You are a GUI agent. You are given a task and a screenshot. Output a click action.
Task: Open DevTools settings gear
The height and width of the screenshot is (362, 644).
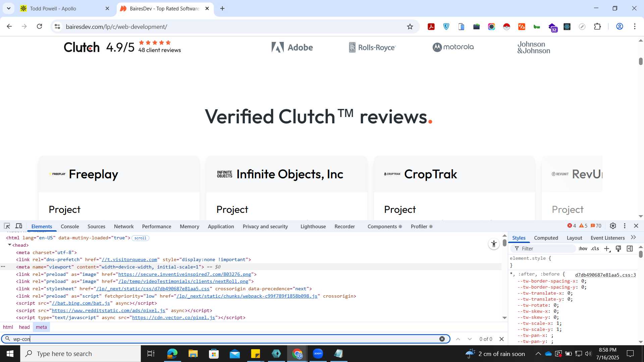pos(613,226)
